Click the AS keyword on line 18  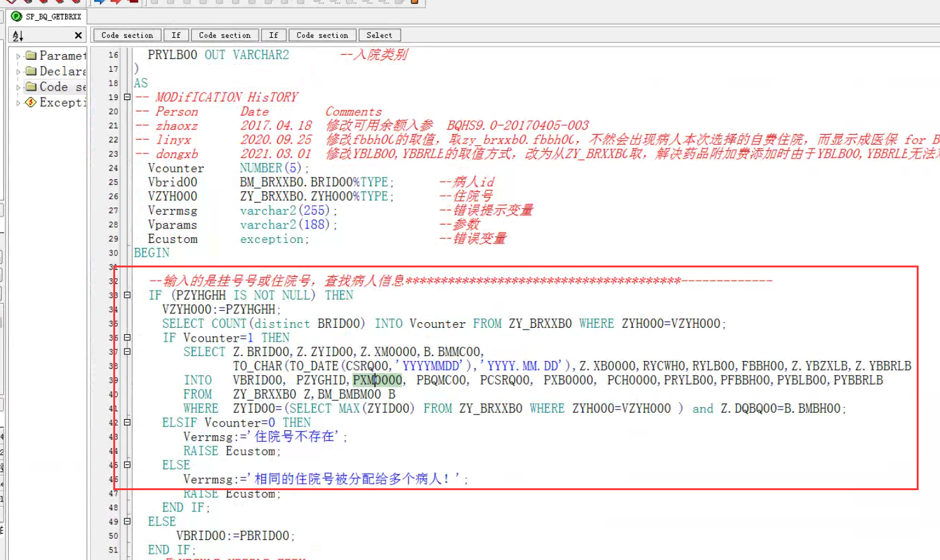tap(141, 83)
